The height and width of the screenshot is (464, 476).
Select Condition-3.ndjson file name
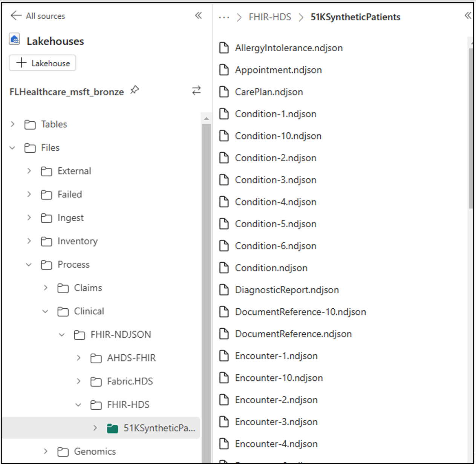click(275, 180)
